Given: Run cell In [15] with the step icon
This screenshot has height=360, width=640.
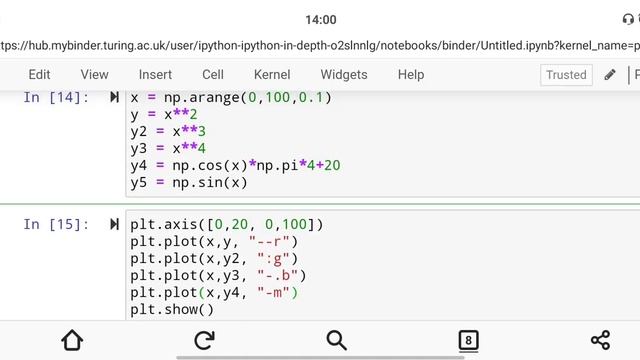Looking at the screenshot, I should (114, 224).
